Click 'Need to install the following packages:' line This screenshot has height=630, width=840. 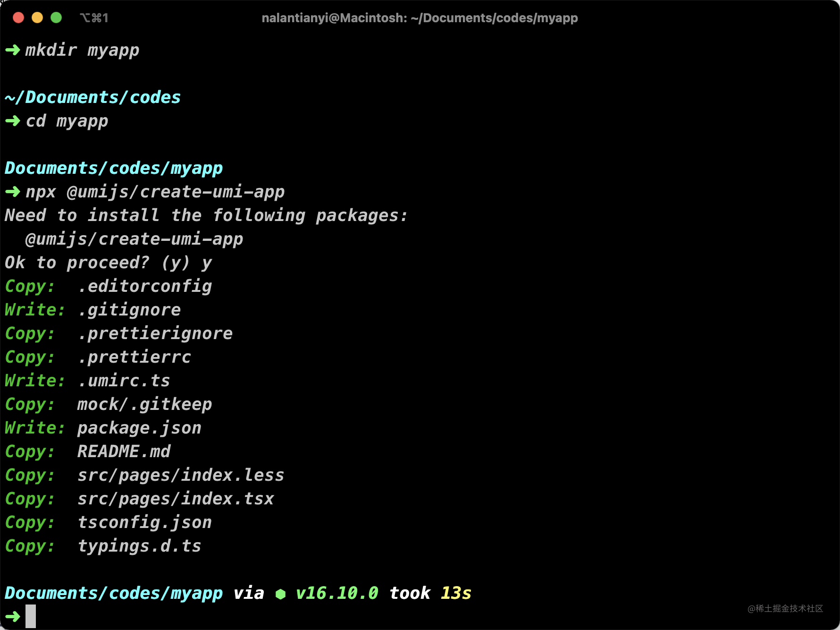click(x=206, y=215)
